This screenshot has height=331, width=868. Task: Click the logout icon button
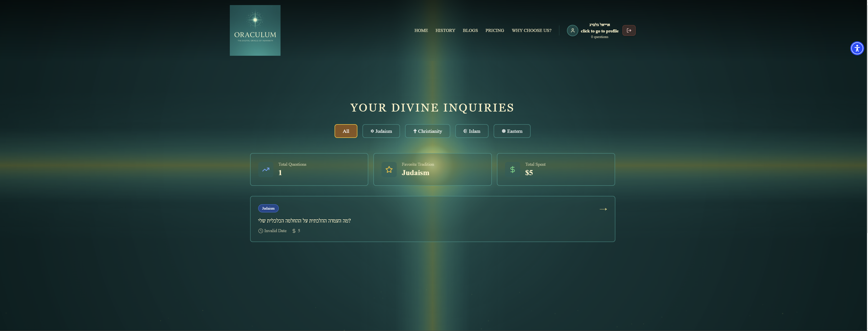[x=628, y=30]
